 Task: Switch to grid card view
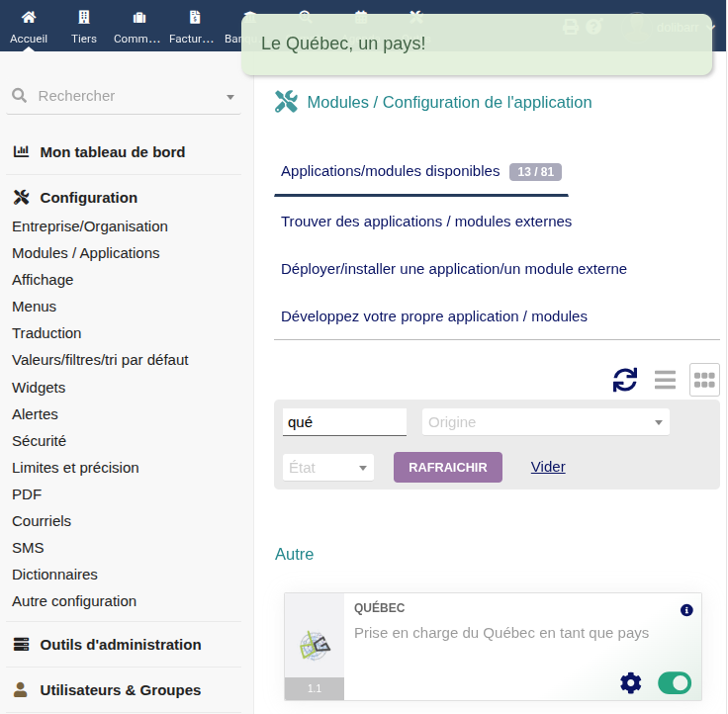[704, 380]
